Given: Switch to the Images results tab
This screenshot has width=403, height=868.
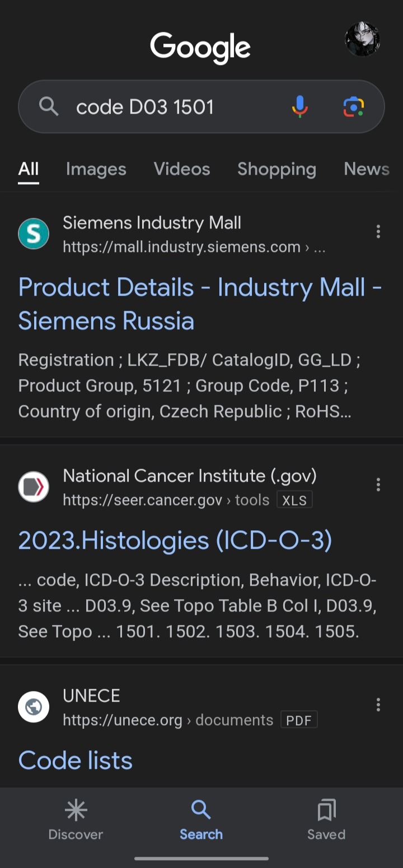Looking at the screenshot, I should (x=96, y=169).
